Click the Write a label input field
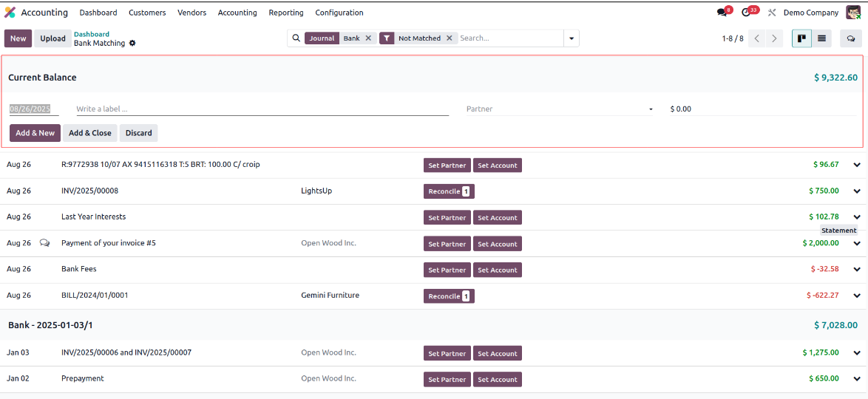This screenshot has width=868, height=399. point(262,109)
